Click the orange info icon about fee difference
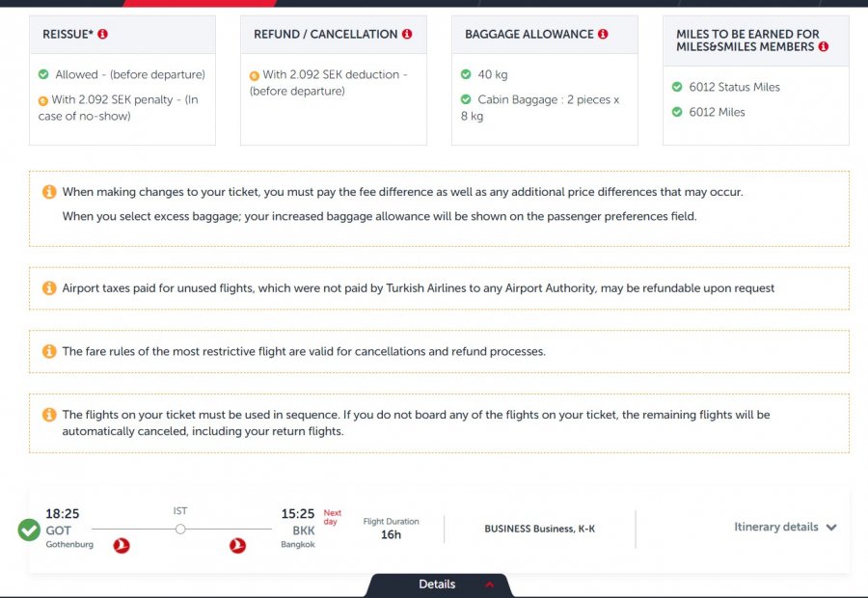The image size is (868, 598). 49,192
